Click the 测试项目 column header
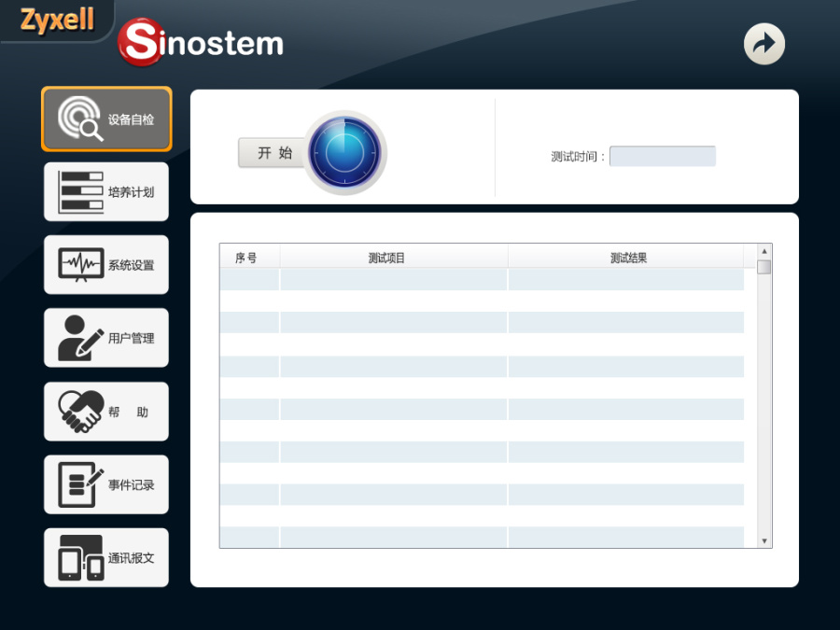The width and height of the screenshot is (840, 630). pyautogui.click(x=394, y=257)
